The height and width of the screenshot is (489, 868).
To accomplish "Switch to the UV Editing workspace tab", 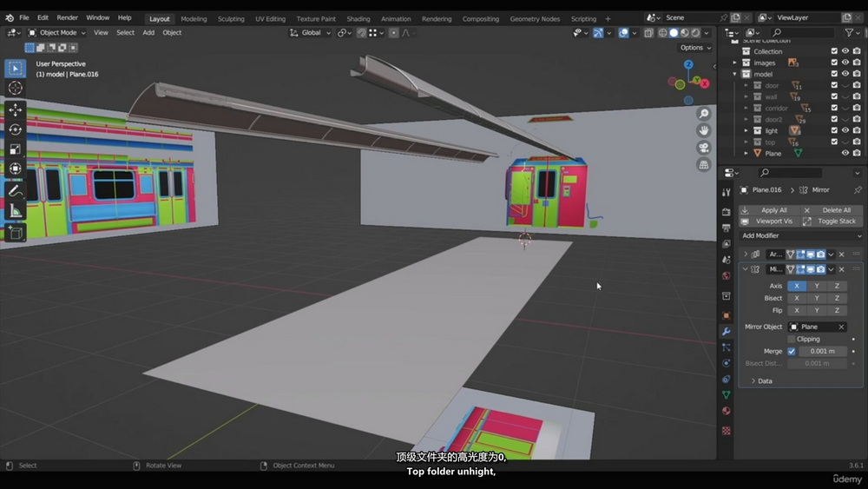I will point(270,19).
